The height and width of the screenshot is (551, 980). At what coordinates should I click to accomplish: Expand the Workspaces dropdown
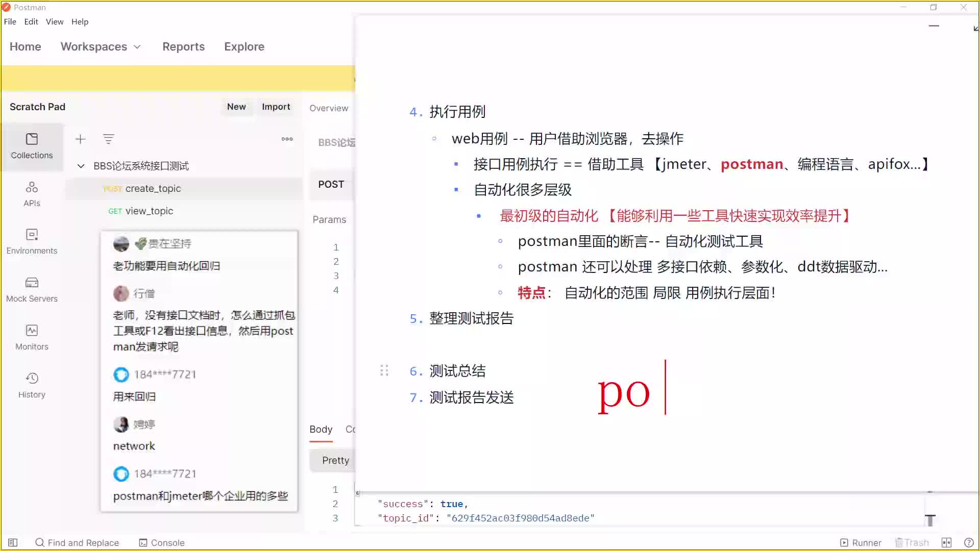point(101,46)
